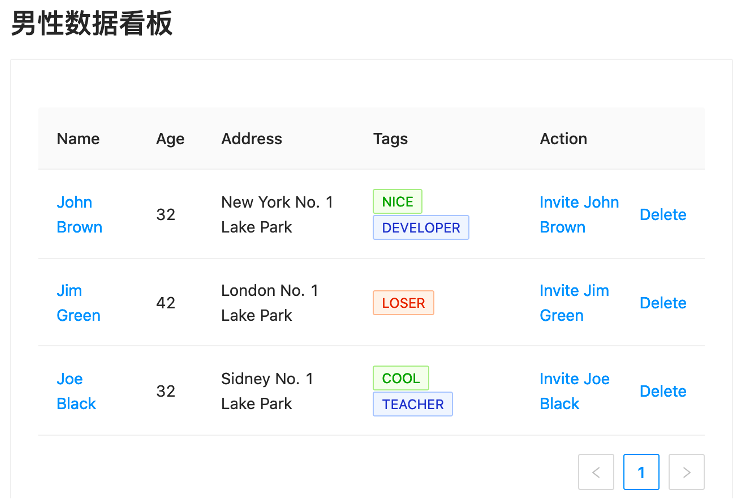
Task: Delete the Jim Green row
Action: pyautogui.click(x=663, y=303)
